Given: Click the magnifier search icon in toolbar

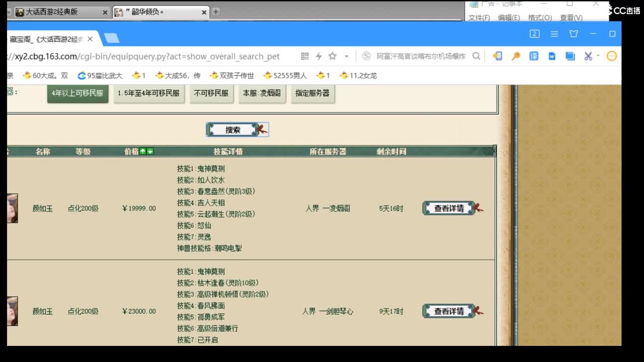Looking at the screenshot, I should coord(476,56).
